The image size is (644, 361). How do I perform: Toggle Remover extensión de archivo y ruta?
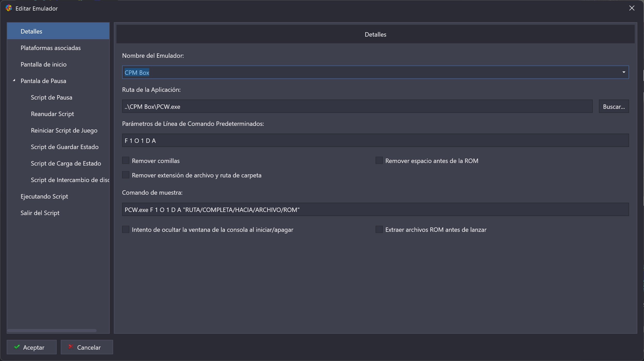pyautogui.click(x=126, y=175)
